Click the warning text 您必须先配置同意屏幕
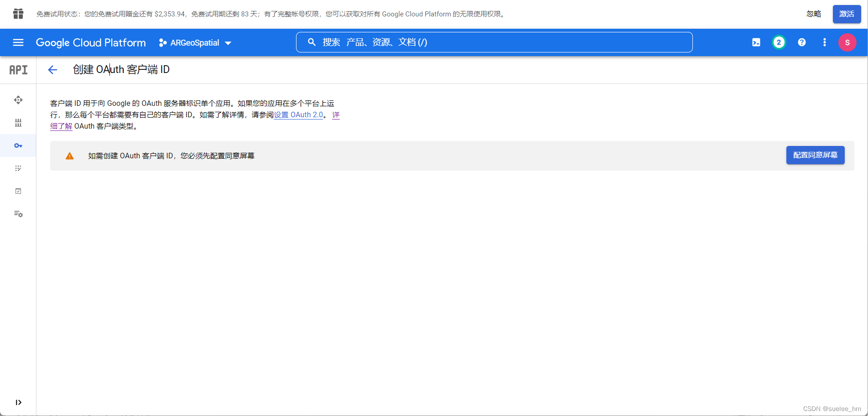 pos(218,156)
